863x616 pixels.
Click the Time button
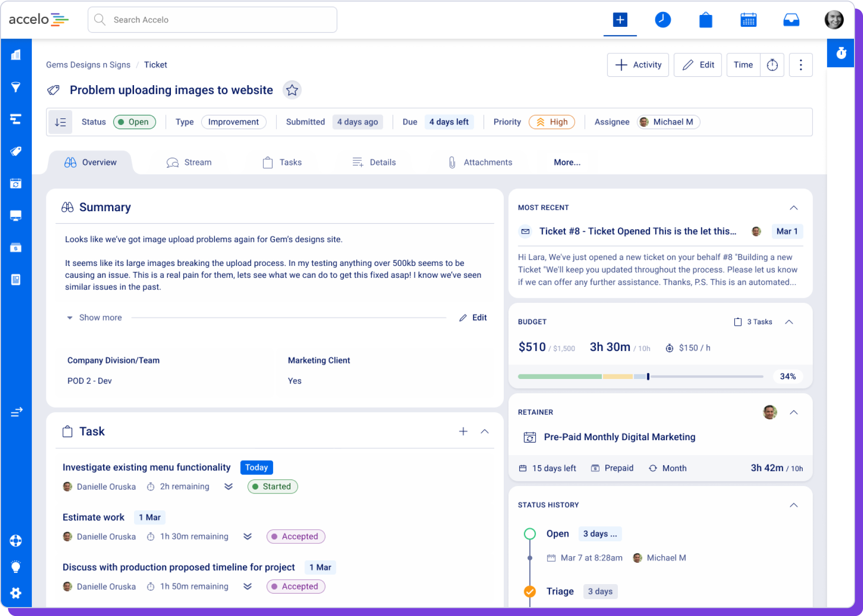tap(743, 65)
